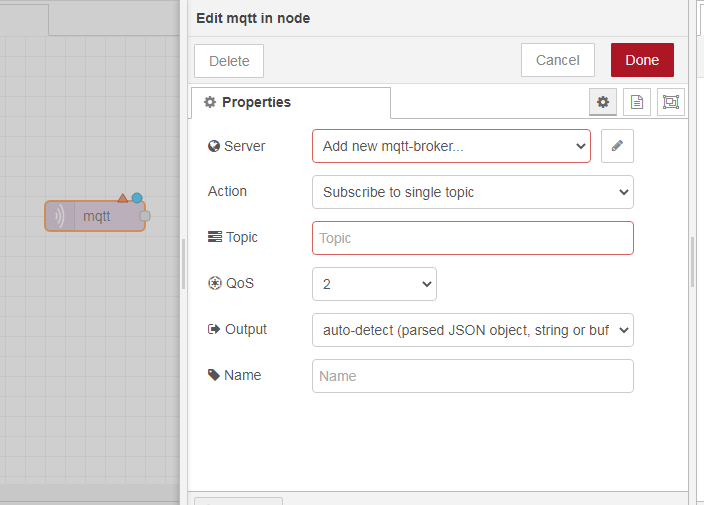The image size is (704, 505).
Task: Expand the Output format dropdown
Action: 472,330
